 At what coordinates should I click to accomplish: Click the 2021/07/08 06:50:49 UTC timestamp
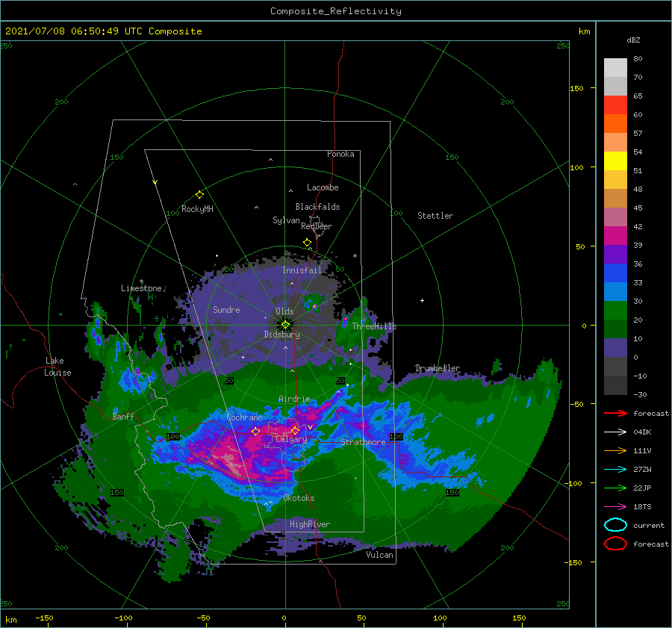click(x=74, y=31)
